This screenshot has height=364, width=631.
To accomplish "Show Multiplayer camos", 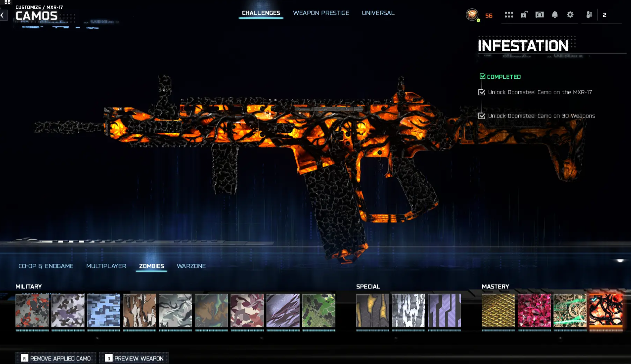I will (x=106, y=266).
